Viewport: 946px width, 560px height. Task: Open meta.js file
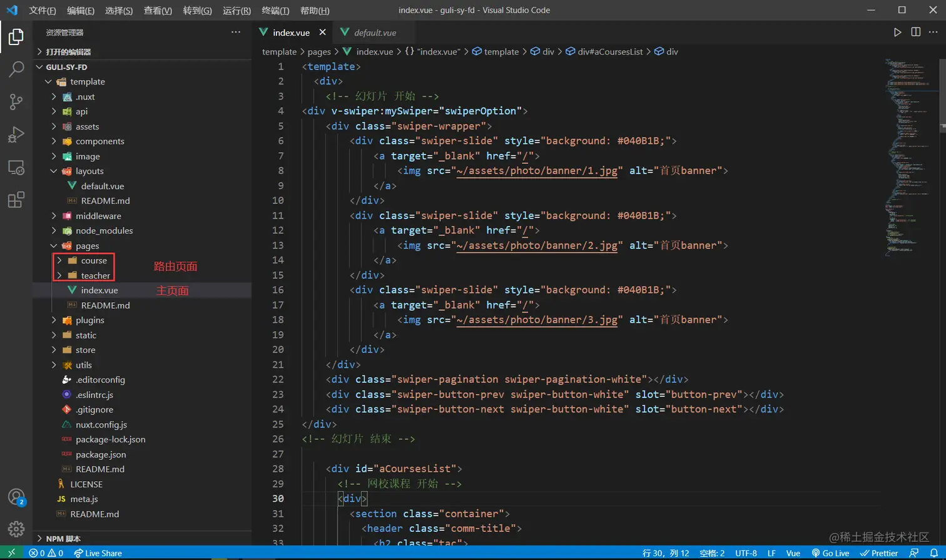tap(143, 499)
